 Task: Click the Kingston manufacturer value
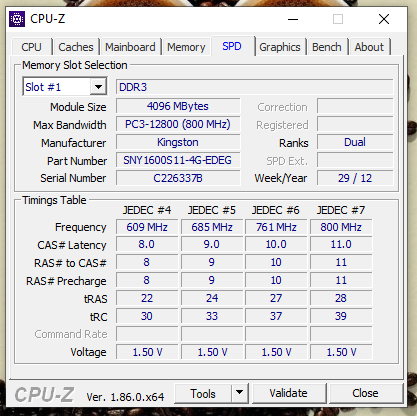178,142
